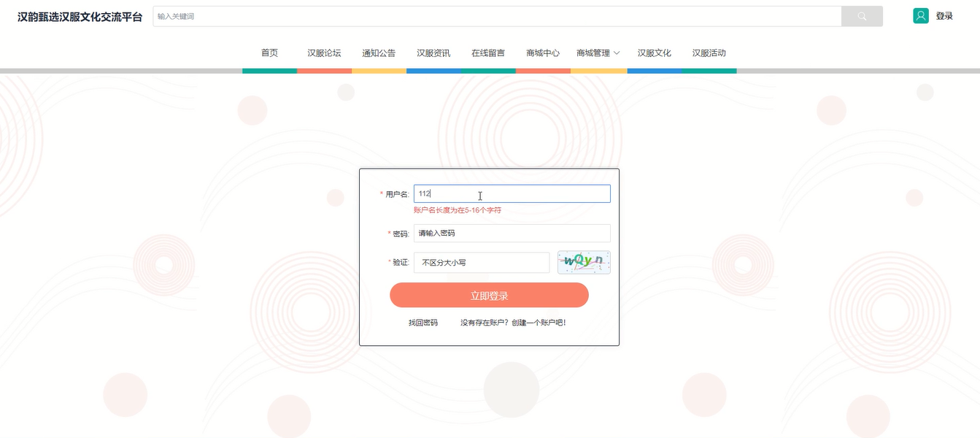Open the 汉服资讯 news page
Viewport: 980px width, 438px height.
pyautogui.click(x=433, y=53)
